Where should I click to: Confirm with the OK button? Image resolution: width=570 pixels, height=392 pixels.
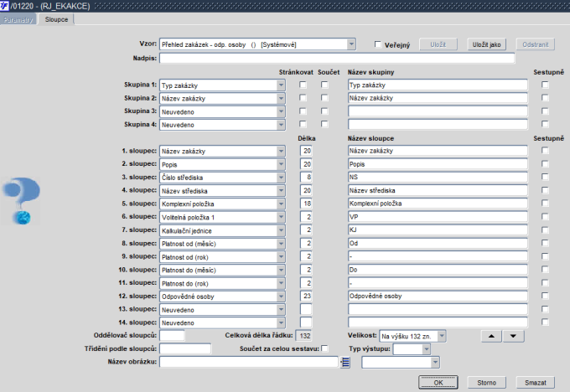click(x=438, y=382)
